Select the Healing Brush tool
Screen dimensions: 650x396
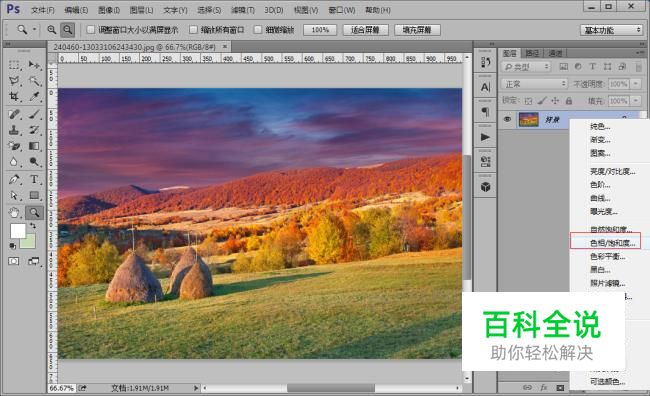coord(14,114)
